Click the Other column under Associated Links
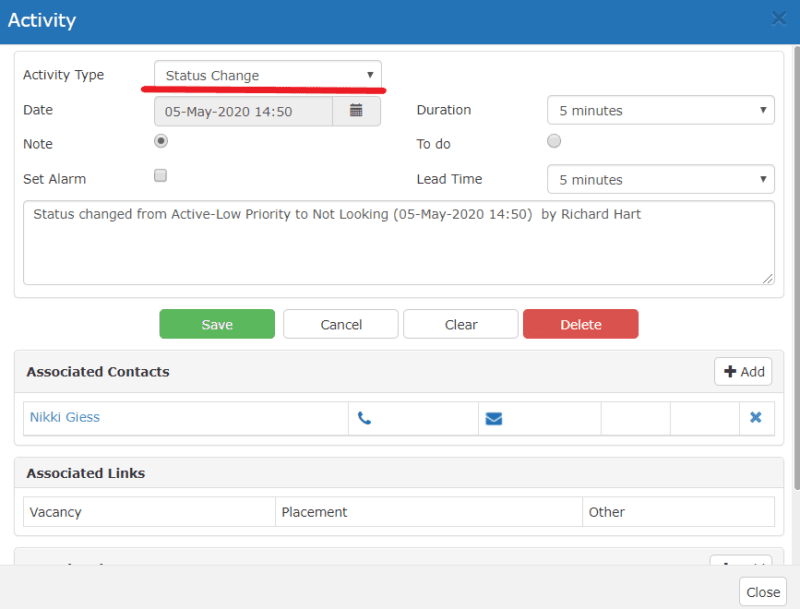Screen dimensions: 800x609 (678, 512)
